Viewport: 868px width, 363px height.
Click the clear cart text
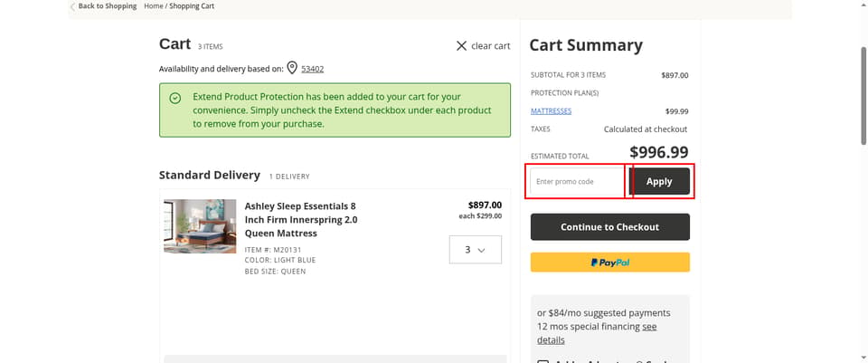491,46
